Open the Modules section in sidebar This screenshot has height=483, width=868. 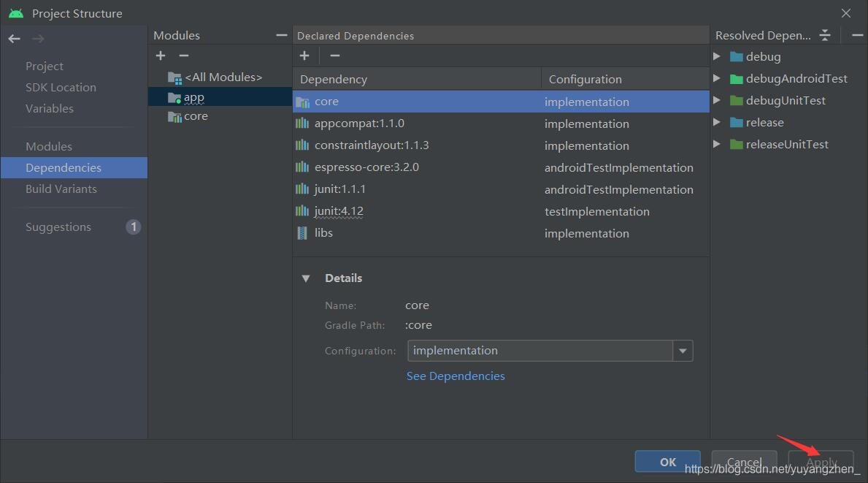49,146
